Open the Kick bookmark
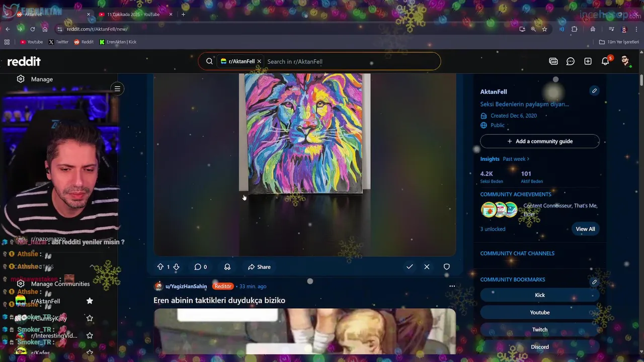Viewport: 644px width, 362px height. pos(540,295)
